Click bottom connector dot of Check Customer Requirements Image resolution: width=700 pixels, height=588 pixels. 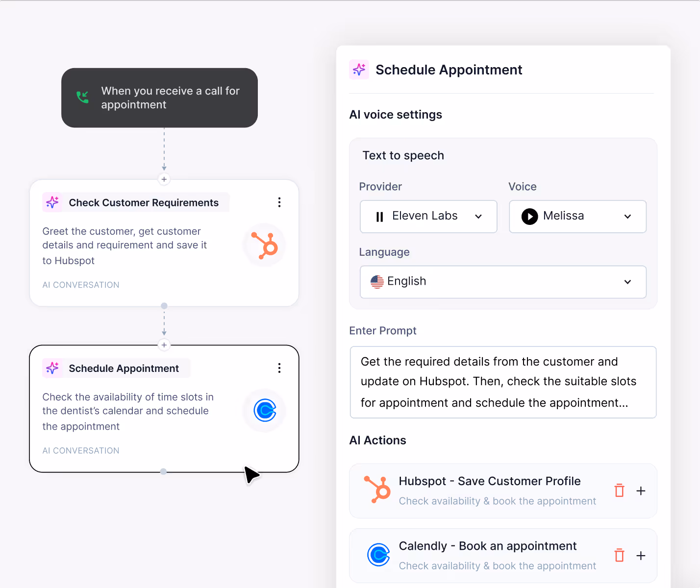click(x=164, y=306)
